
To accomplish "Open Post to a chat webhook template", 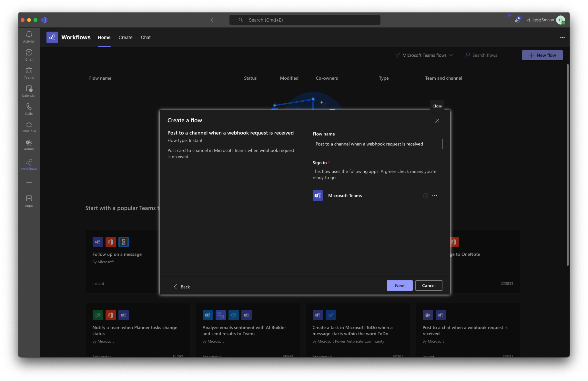I will coord(468,330).
